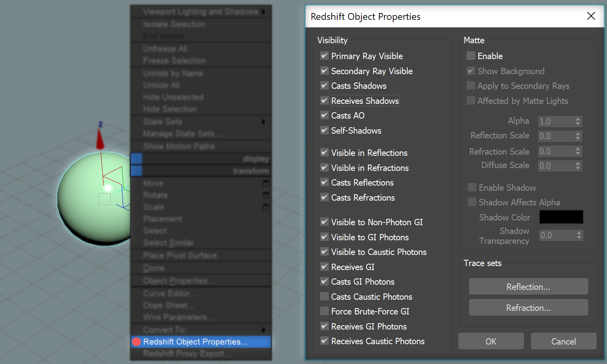Uncheck Self-Shadows

325,130
